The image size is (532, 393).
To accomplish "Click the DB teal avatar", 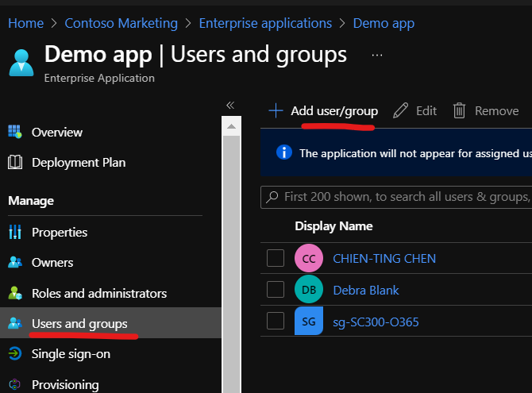I will 309,290.
